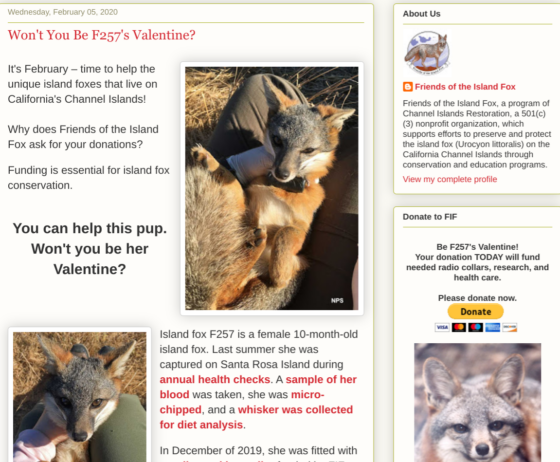Click View my complete profile link

pyautogui.click(x=450, y=179)
